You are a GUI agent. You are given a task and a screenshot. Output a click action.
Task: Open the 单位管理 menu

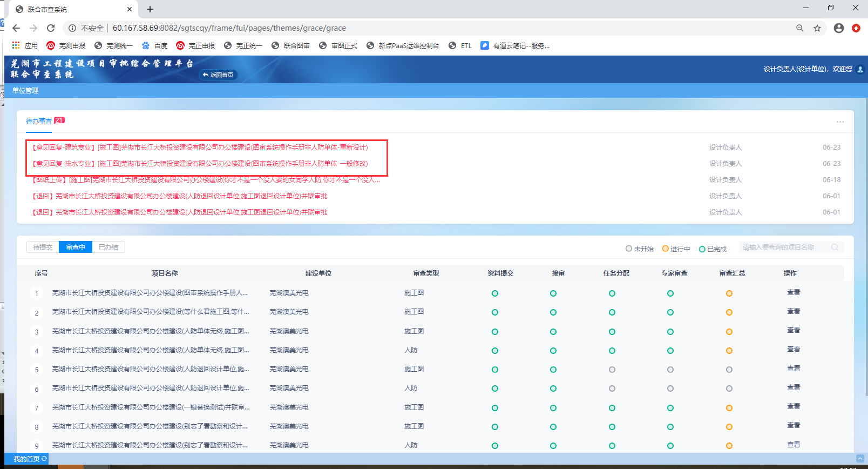click(x=25, y=91)
